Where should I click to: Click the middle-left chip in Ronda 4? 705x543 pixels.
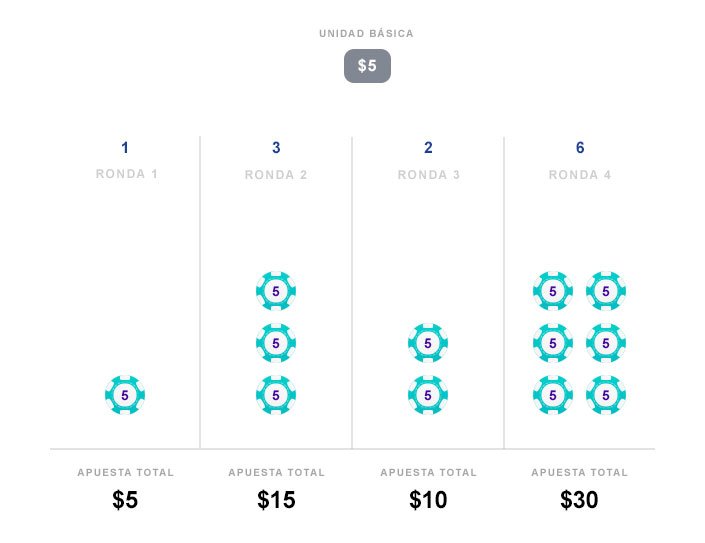(x=553, y=343)
